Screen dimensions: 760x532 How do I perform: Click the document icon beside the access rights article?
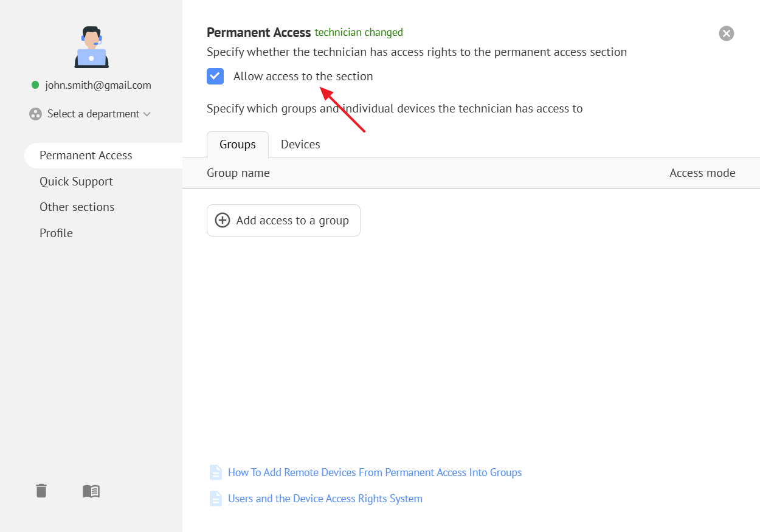tap(215, 499)
